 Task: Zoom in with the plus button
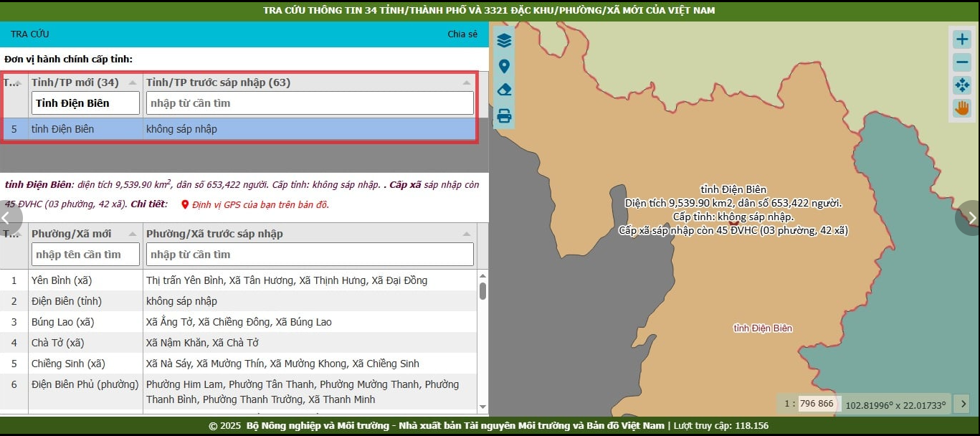tap(961, 39)
